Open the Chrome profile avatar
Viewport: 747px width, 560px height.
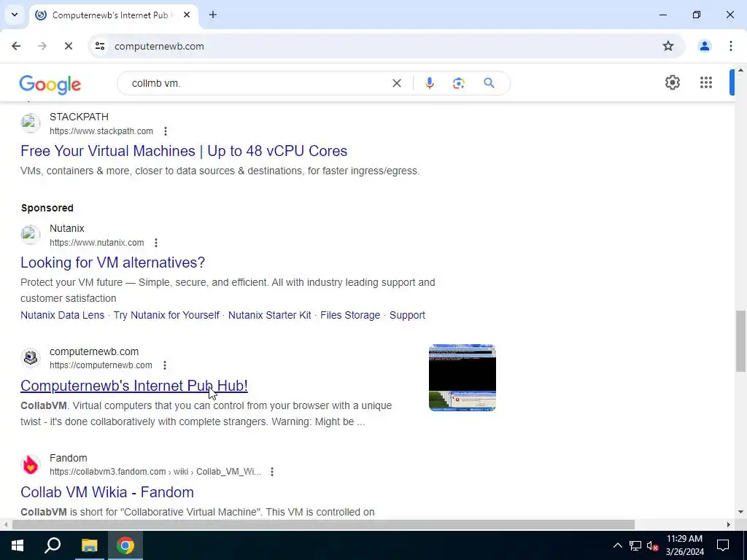704,46
